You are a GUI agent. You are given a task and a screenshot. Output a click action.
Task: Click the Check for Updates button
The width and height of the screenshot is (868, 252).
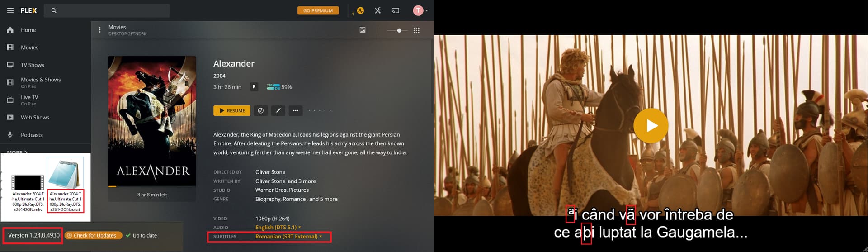click(94, 236)
